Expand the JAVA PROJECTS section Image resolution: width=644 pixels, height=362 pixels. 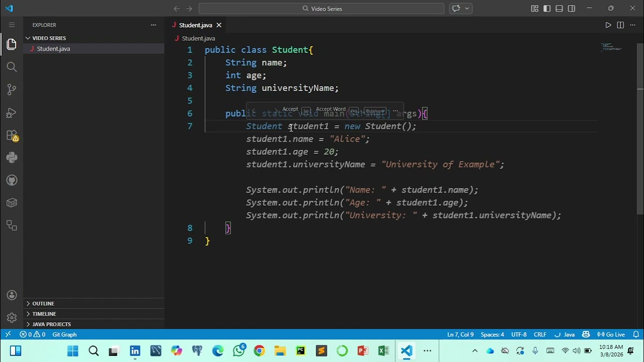click(x=94, y=324)
